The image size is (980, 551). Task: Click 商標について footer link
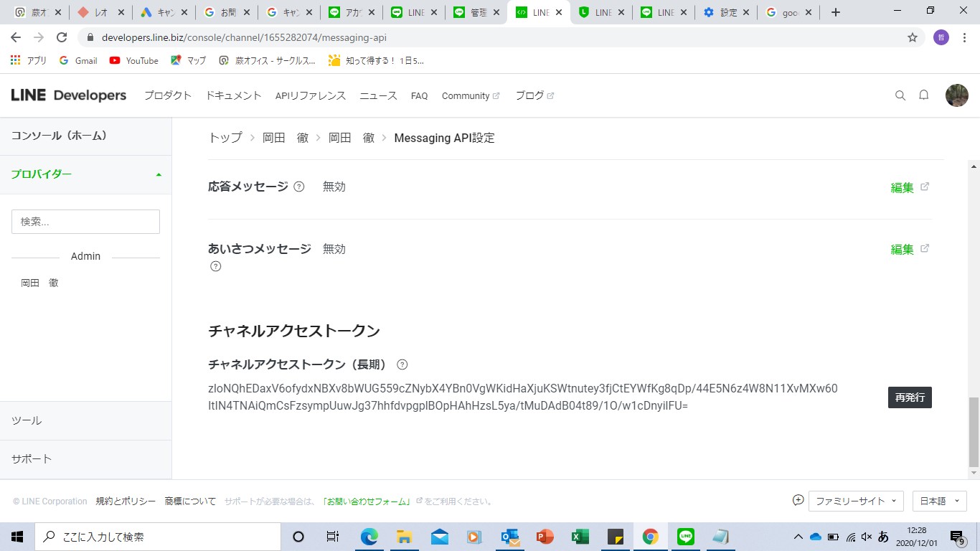190,501
